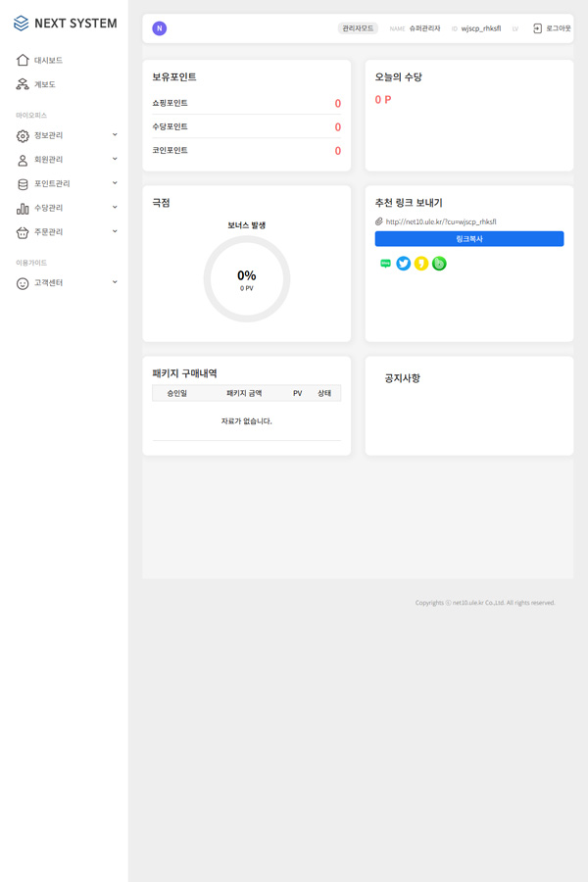Click the purple N avatar icon
The width and height of the screenshot is (588, 882).
tap(160, 28)
